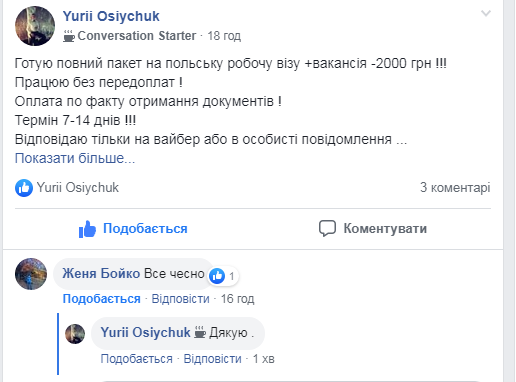The image size is (516, 382).
Task: Click the blue like reaction icon under post
Action: click(x=24, y=188)
